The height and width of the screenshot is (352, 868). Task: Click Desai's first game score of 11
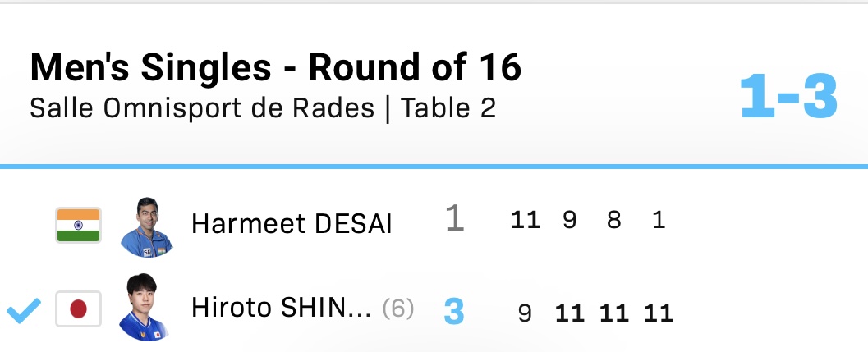click(526, 221)
